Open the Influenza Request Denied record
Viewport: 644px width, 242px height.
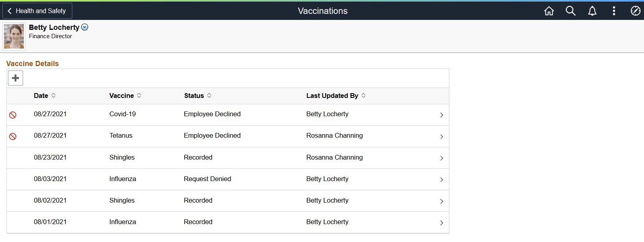[x=441, y=179]
